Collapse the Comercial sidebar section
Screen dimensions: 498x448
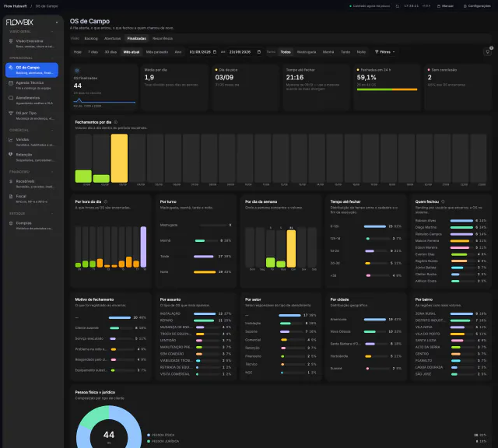point(52,130)
